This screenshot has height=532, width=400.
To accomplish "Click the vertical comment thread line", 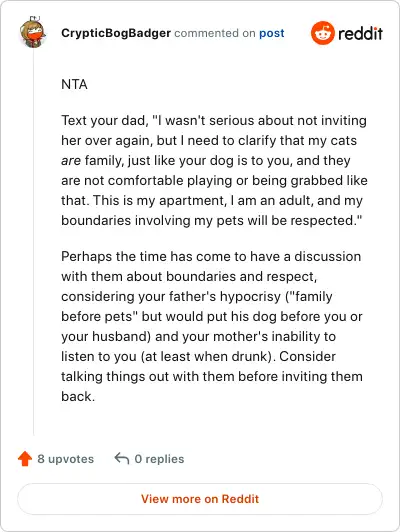I will tap(34, 243).
